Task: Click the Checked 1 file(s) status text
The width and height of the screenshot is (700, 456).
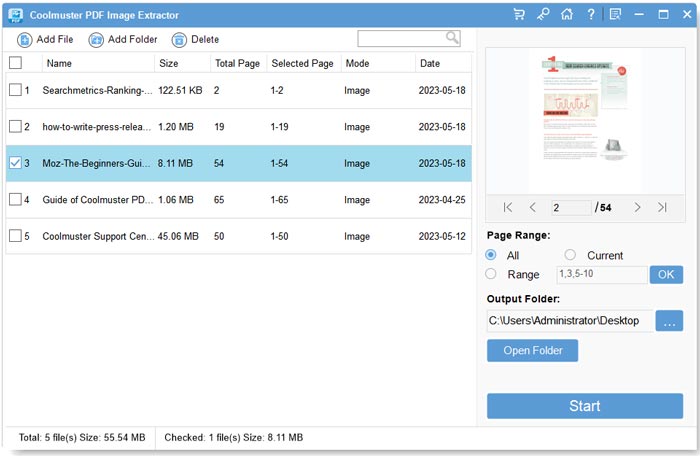Action: tap(233, 437)
